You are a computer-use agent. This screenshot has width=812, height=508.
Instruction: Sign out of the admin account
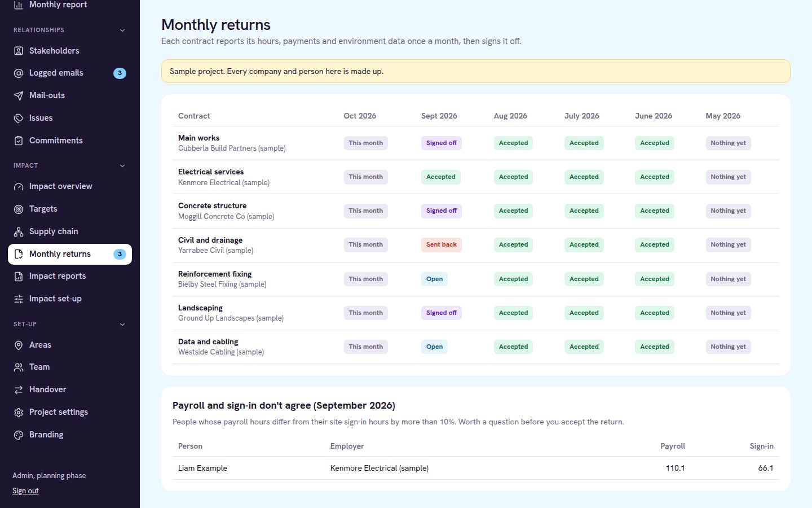pos(25,491)
